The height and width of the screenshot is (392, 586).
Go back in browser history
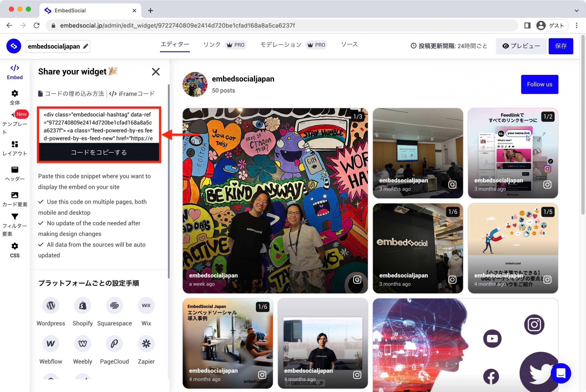pyautogui.click(x=9, y=25)
